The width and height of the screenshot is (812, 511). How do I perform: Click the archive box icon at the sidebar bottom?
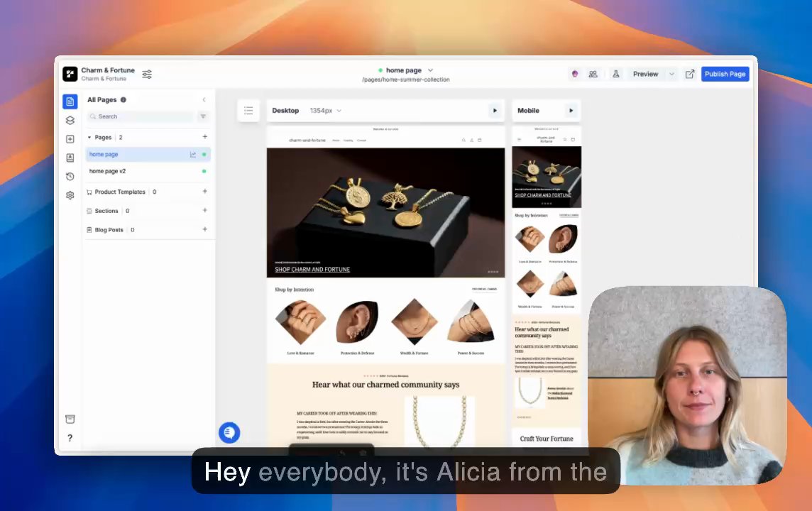(70, 419)
